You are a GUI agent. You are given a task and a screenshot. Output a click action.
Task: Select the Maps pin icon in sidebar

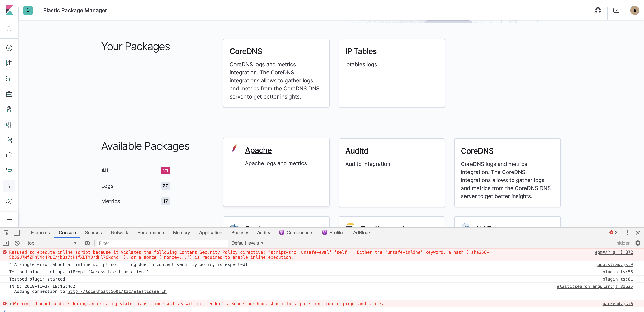pos(9,109)
